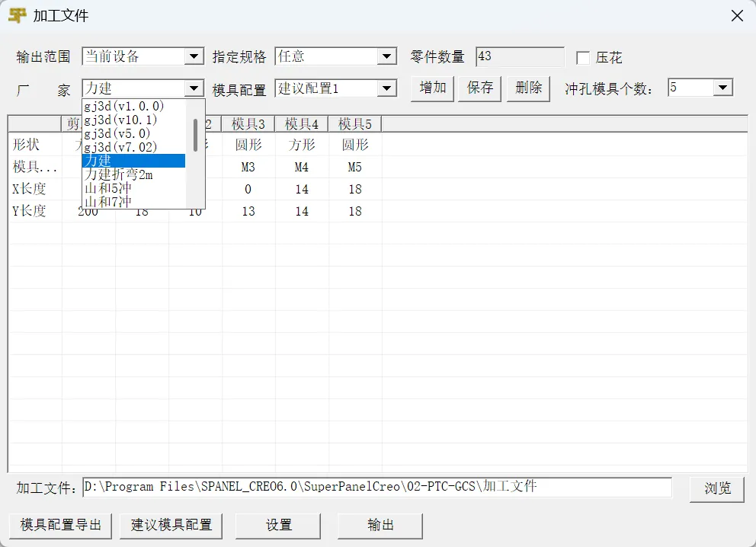Collapse the 厂家 dropdown arrow
Screen dimensions: 756x547
click(194, 88)
